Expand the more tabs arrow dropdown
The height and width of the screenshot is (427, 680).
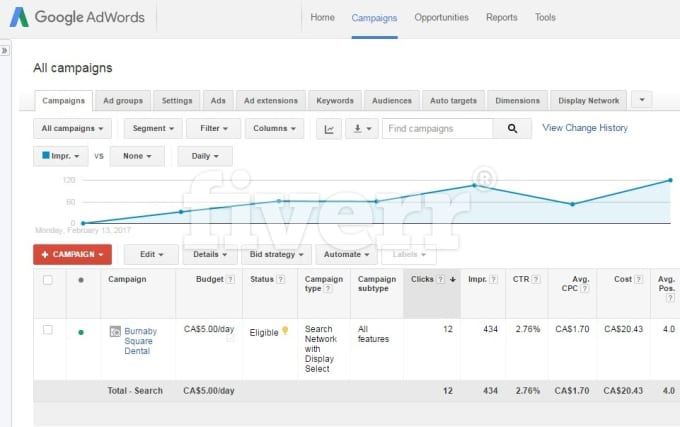pos(642,100)
